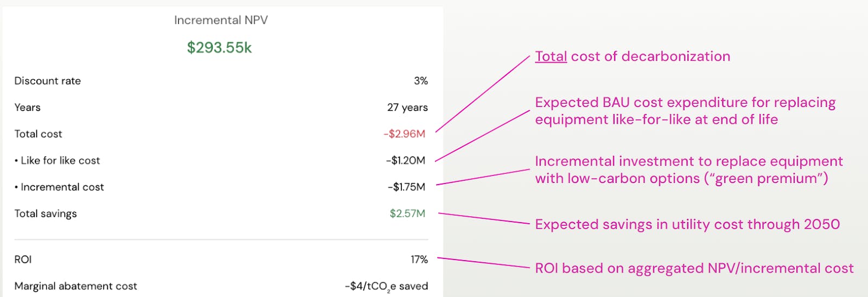868x297 pixels.
Task: Select the -$1.75M incremental cost value
Action: (x=406, y=187)
